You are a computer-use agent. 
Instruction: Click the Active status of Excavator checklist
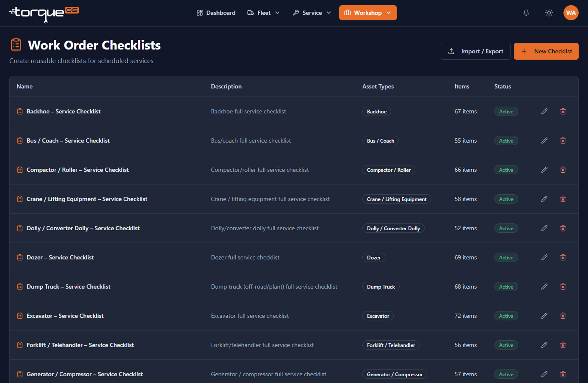(x=506, y=316)
